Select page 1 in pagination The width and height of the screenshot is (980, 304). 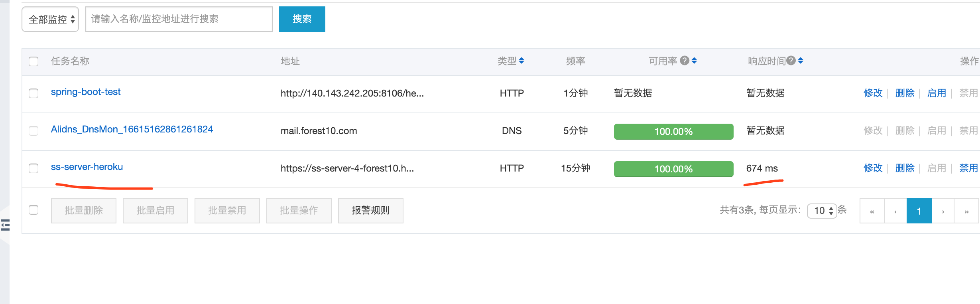tap(919, 211)
